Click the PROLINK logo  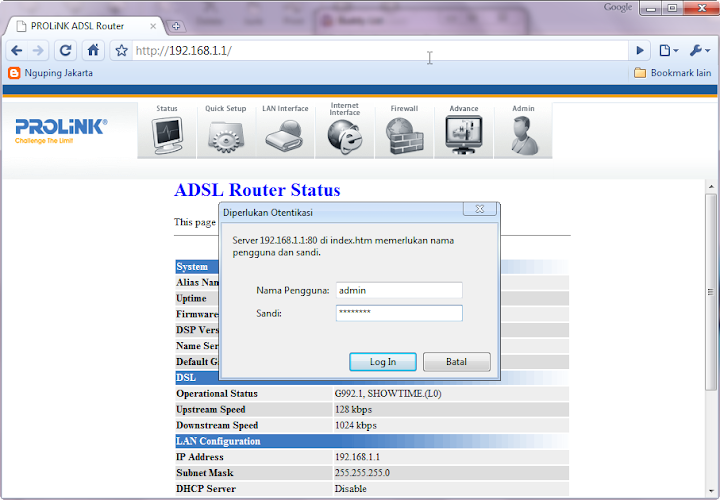point(61,131)
